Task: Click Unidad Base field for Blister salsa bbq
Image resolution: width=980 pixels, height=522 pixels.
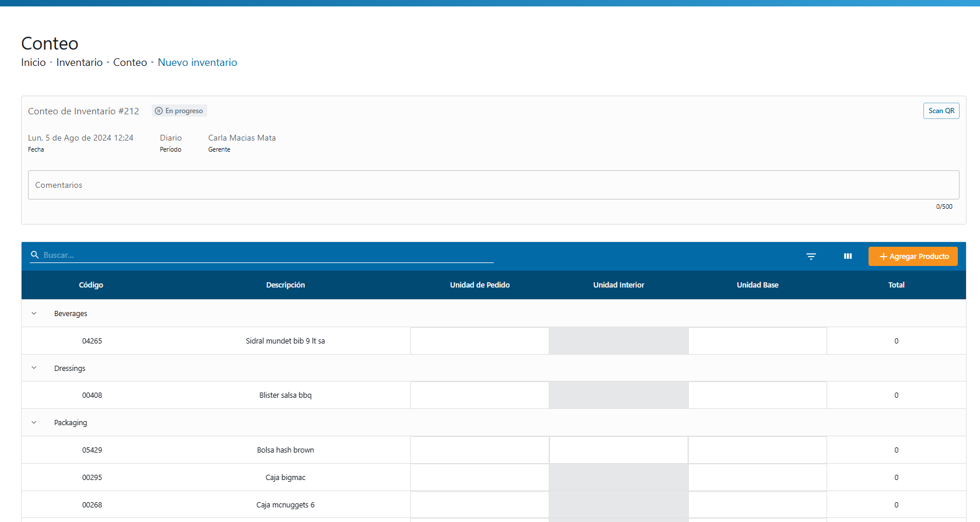Action: [757, 395]
